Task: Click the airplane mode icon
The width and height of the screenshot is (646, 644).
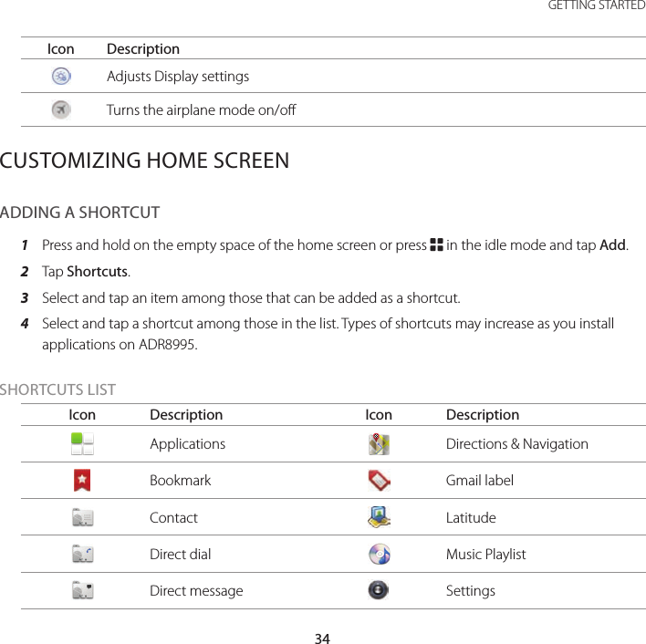Action: pos(61,110)
